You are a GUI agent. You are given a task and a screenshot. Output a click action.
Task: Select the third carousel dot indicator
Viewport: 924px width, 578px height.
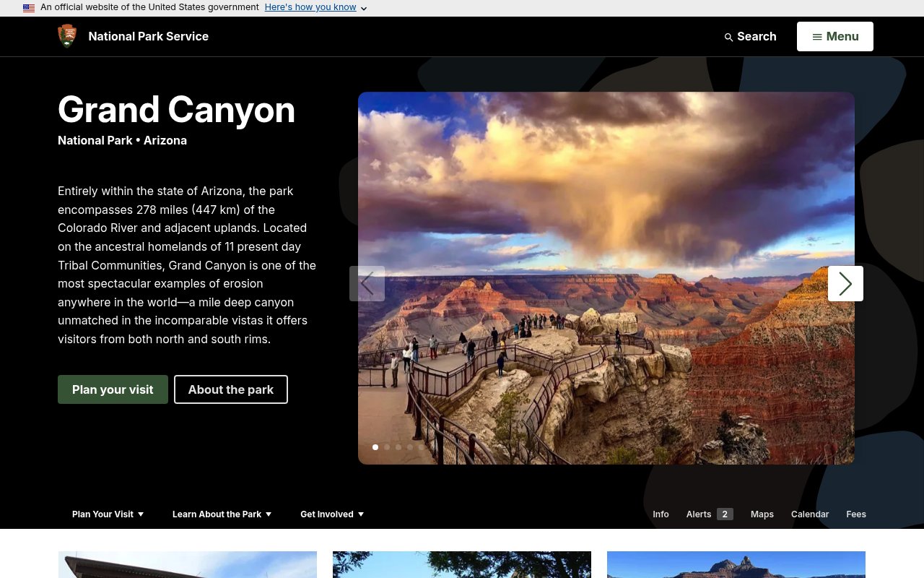pos(398,447)
